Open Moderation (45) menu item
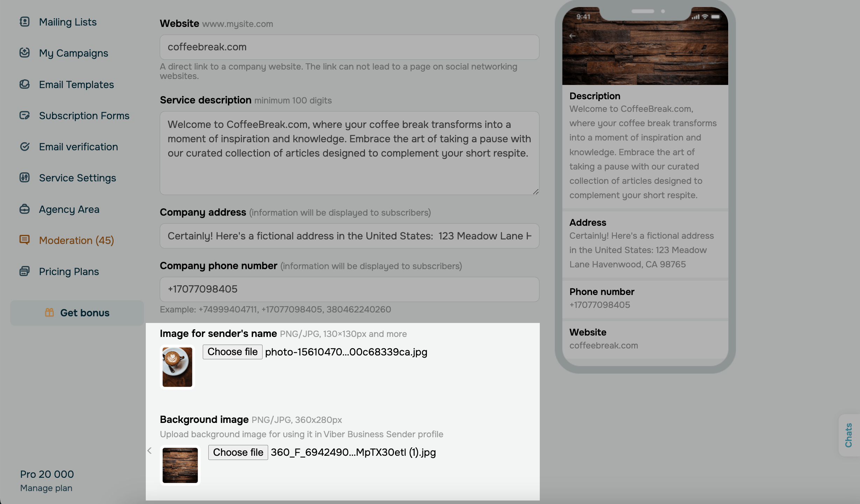 tap(76, 240)
